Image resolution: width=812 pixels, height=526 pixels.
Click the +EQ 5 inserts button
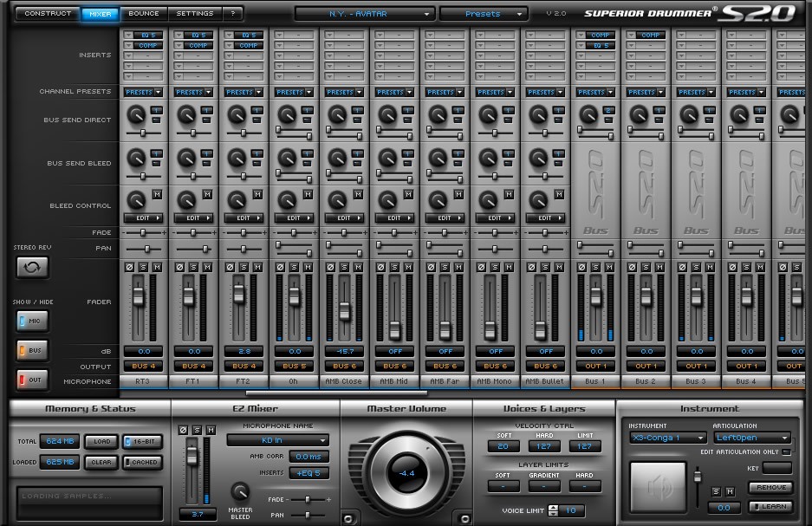tap(309, 473)
